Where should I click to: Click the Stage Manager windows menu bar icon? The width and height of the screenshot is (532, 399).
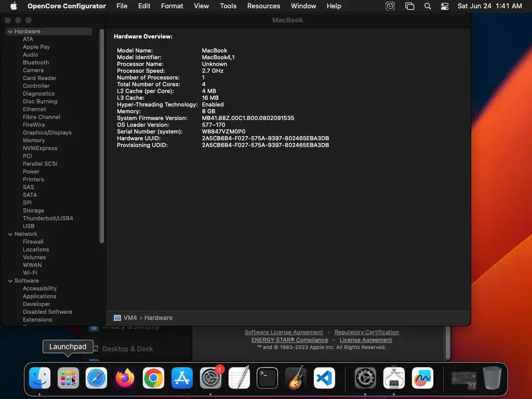409,6
